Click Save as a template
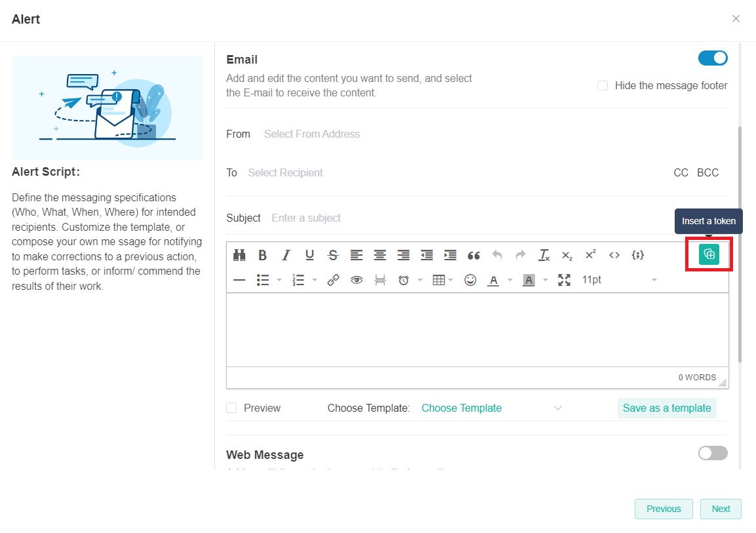756x533 pixels. pyautogui.click(x=666, y=408)
